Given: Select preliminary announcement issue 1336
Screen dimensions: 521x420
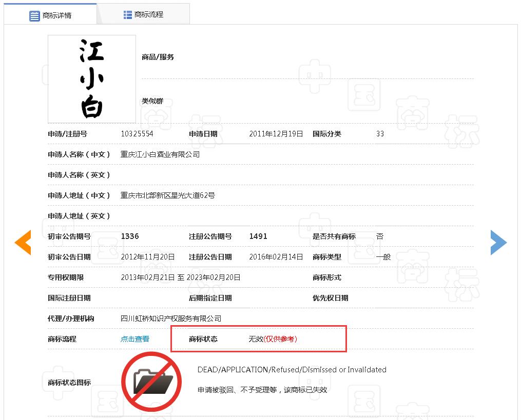Looking at the screenshot, I should pyautogui.click(x=130, y=236).
